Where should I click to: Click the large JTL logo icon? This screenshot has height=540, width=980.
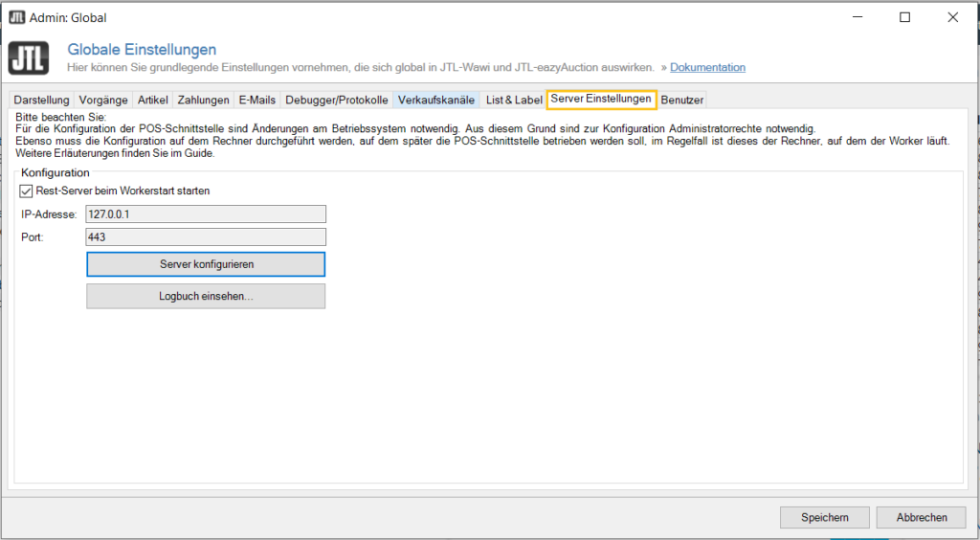(x=29, y=58)
